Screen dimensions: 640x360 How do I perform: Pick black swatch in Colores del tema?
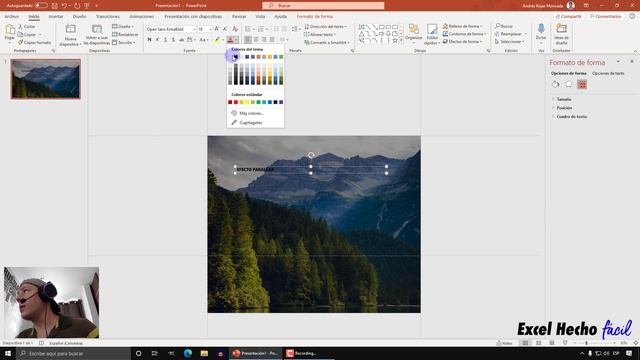click(x=236, y=57)
